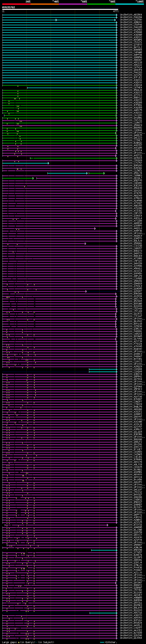Image resolution: width=146 pixels, height=644 pixels.
Task: Click the red 20% identity legend segment
Action: pos(16,4)
